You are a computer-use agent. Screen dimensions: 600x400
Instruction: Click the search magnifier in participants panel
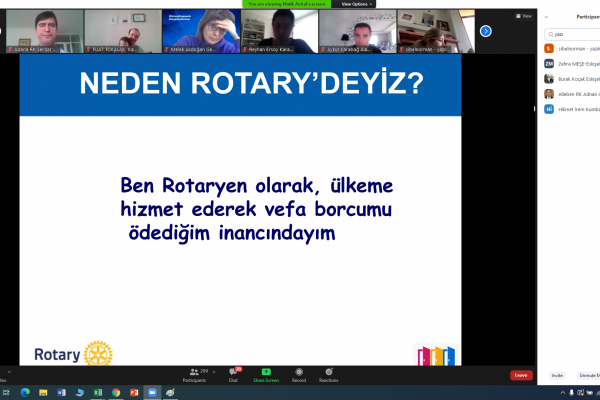coord(551,34)
